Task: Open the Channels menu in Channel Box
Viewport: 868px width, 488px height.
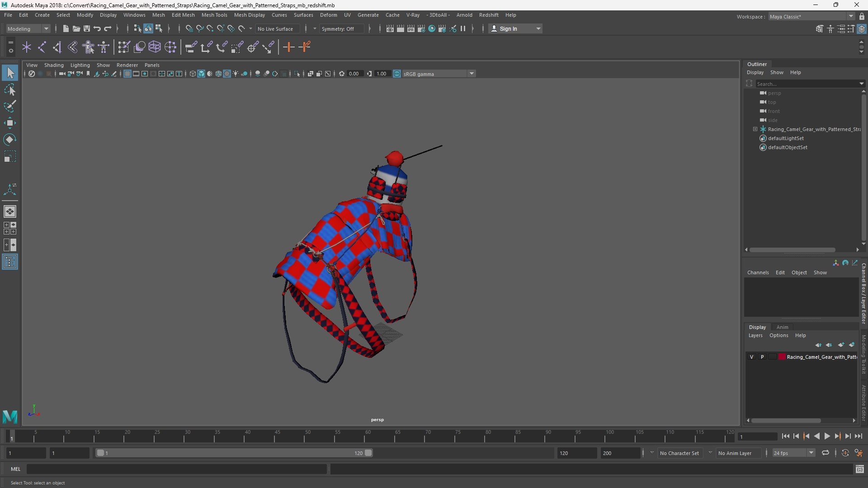Action: click(758, 272)
